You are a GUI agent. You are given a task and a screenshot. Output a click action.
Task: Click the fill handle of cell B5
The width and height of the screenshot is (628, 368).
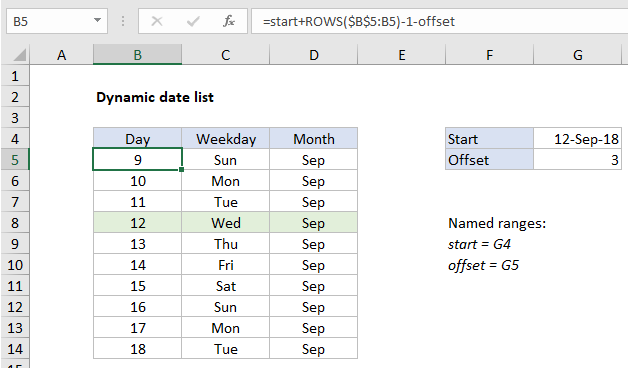(x=181, y=170)
